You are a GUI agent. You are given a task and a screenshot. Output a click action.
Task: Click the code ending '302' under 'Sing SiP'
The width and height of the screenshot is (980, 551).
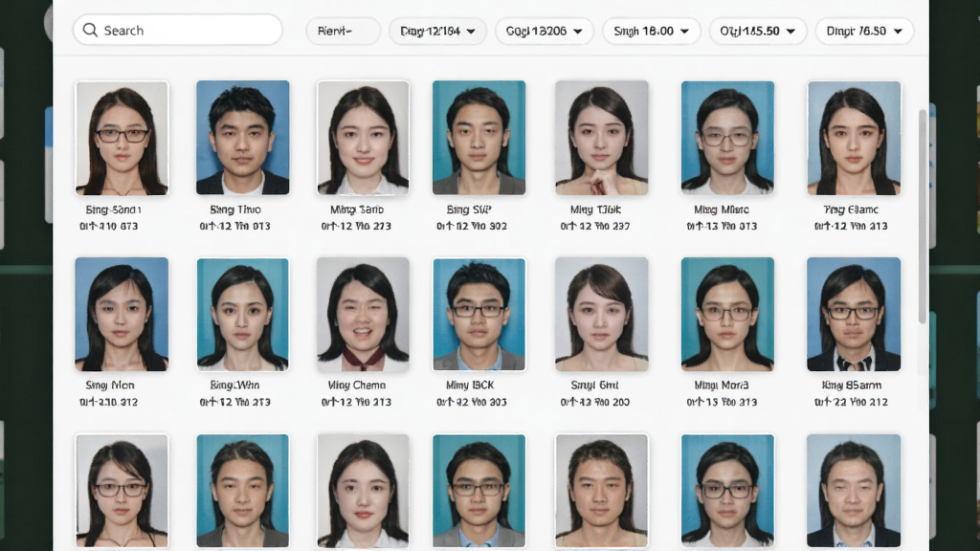[x=472, y=226]
